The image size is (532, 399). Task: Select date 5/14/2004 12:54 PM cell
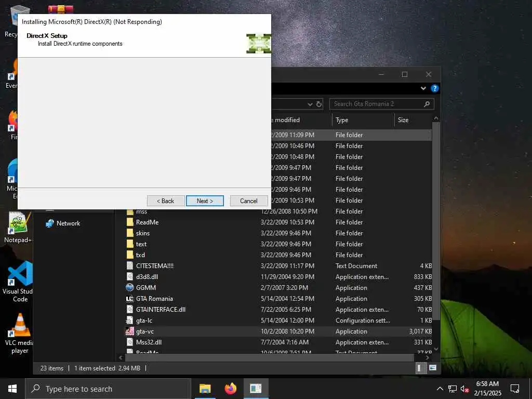tap(287, 299)
